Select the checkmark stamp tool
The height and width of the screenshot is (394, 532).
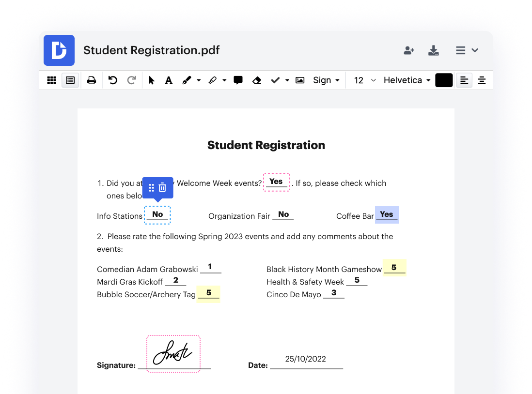[275, 80]
